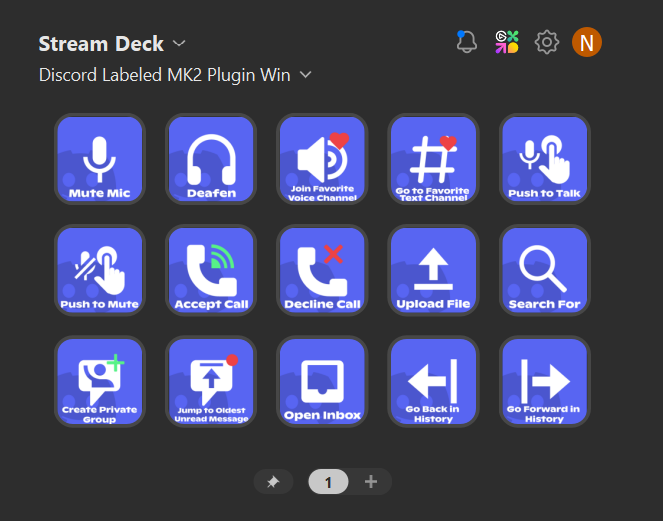Click the Create Private Group key
The image size is (663, 521).
coord(100,381)
